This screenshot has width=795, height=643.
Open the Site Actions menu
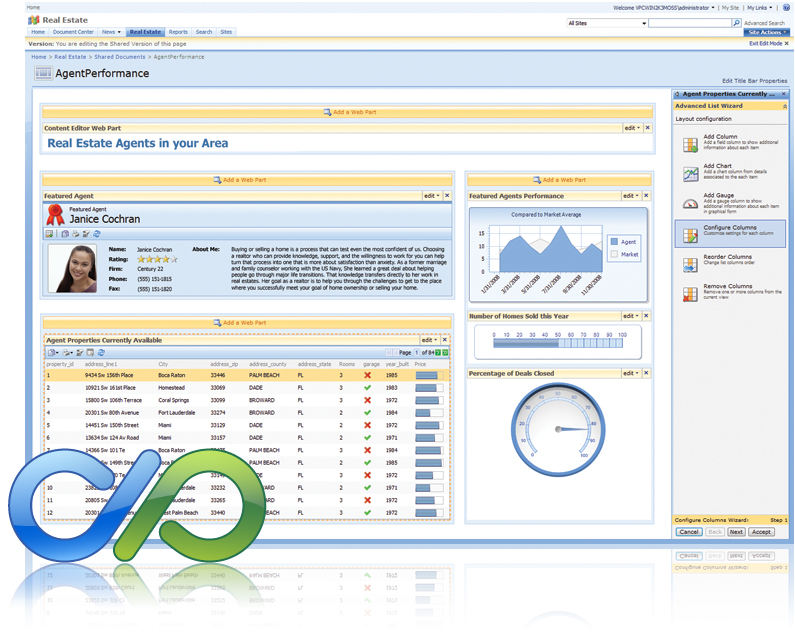(x=767, y=32)
